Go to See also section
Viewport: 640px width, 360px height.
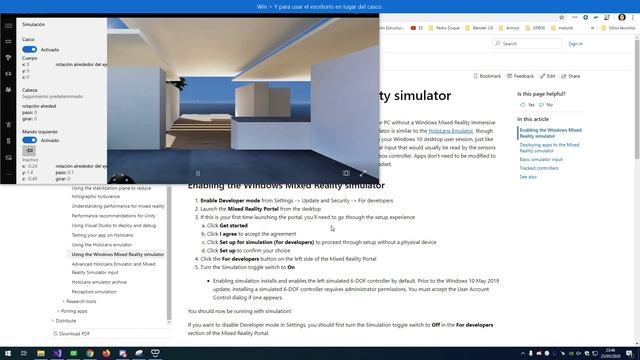tap(528, 177)
